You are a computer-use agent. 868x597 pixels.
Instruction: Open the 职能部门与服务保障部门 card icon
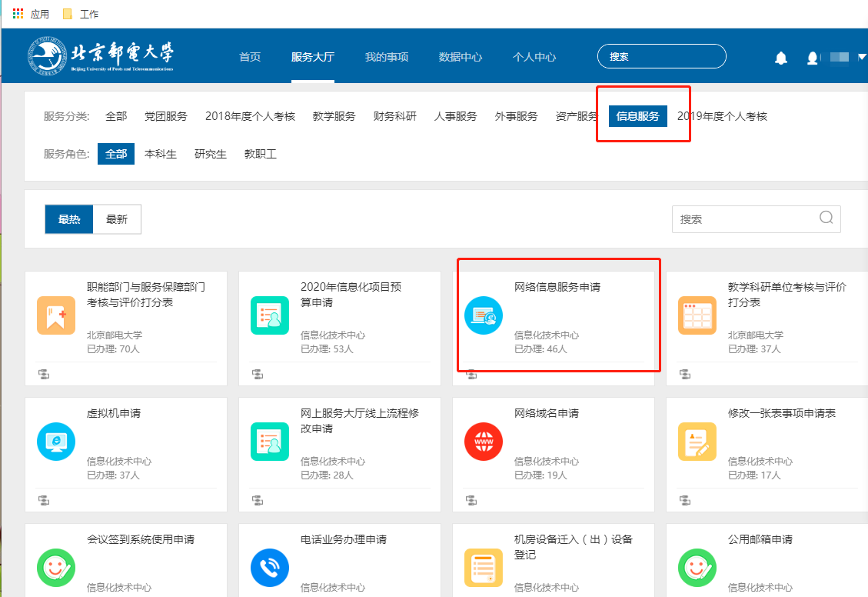click(56, 315)
